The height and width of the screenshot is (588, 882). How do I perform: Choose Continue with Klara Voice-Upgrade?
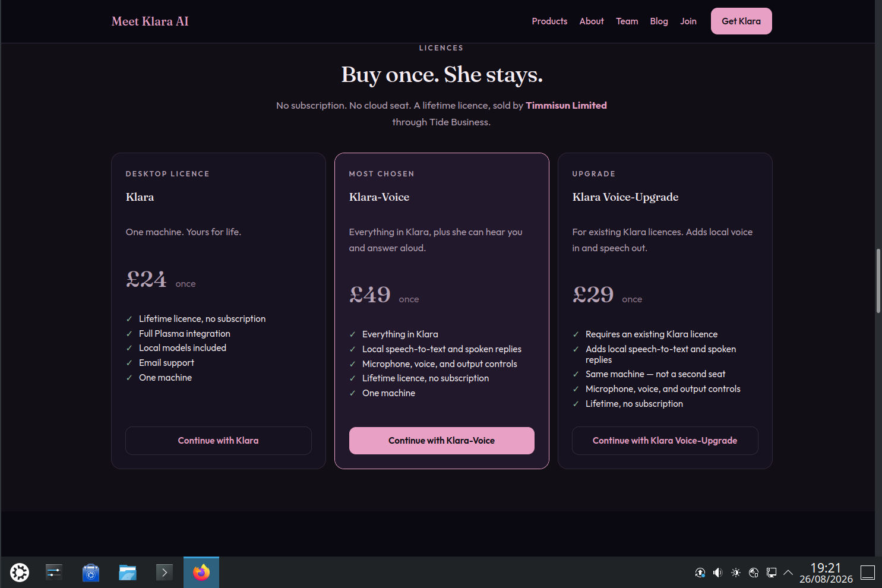[x=665, y=441]
